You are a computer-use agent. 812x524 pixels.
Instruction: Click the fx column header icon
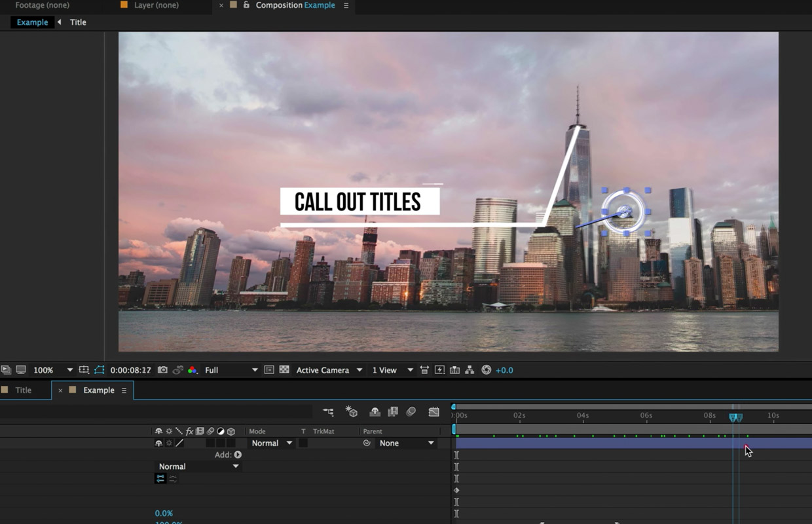point(189,432)
